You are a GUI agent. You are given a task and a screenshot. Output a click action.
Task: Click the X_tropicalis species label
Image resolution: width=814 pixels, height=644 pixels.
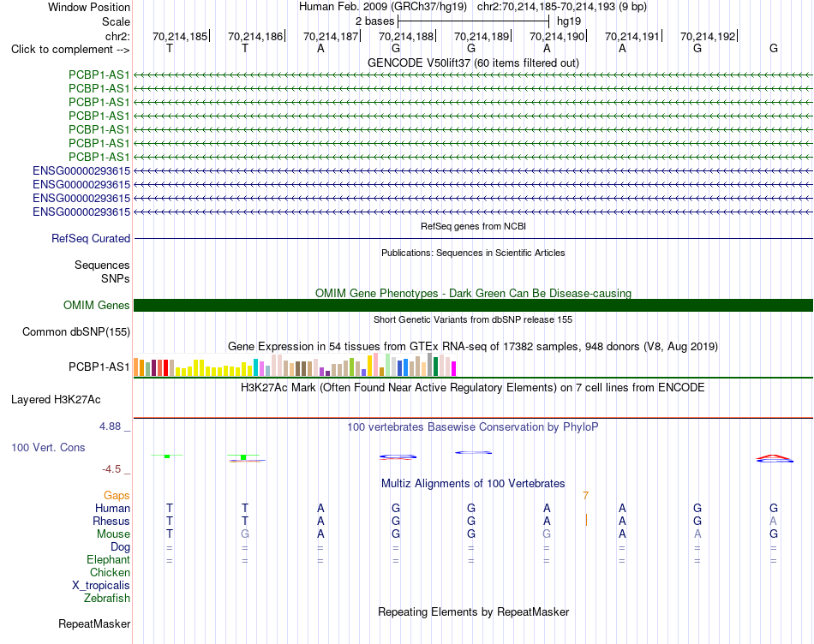click(101, 586)
